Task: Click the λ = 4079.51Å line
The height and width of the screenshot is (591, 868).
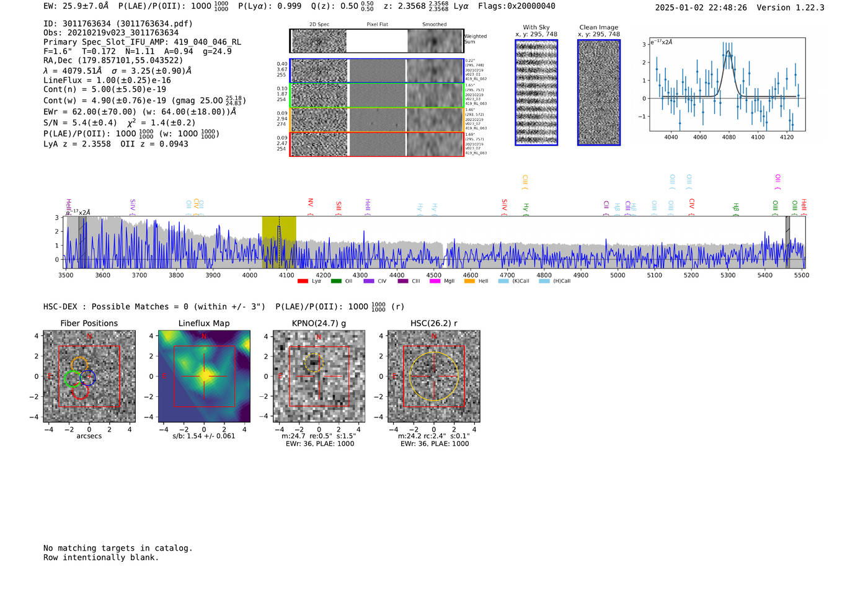Action: pos(117,71)
